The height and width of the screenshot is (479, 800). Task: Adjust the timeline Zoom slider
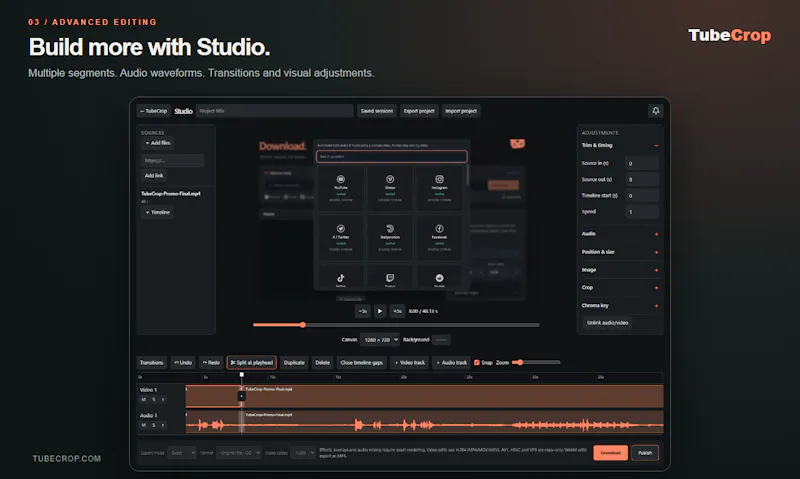click(536, 362)
